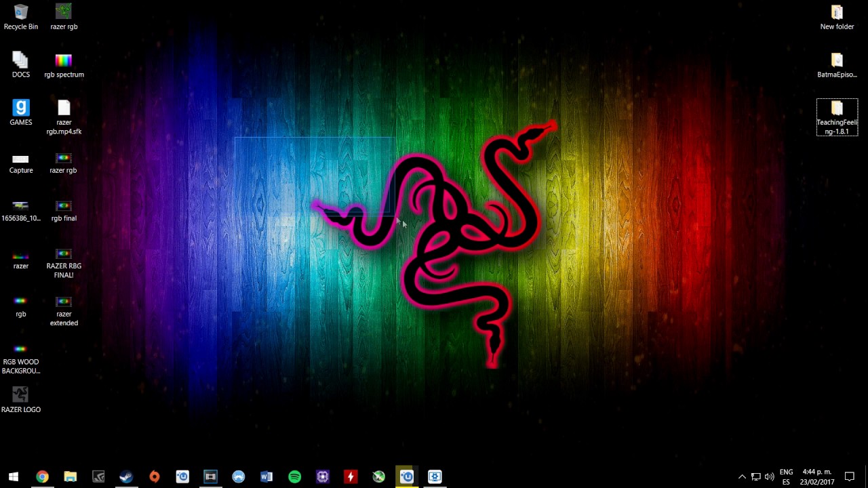Select the razer rgb.mp4.sfk file
Image resolution: width=868 pixels, height=488 pixels.
[64, 118]
